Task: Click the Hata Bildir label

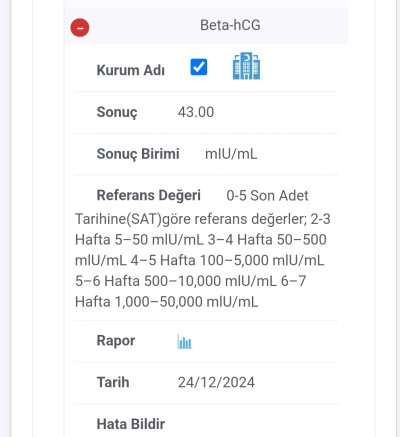Action: (x=131, y=424)
